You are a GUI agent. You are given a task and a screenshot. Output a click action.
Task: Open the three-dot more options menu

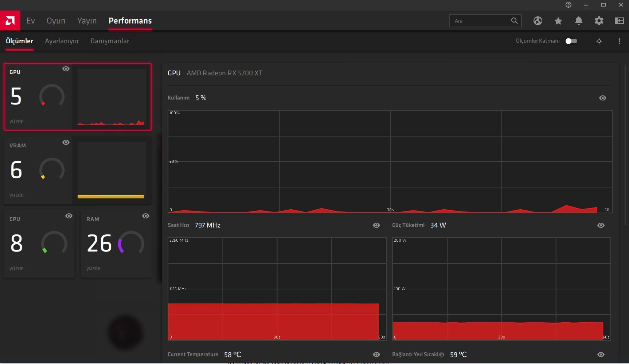(620, 41)
